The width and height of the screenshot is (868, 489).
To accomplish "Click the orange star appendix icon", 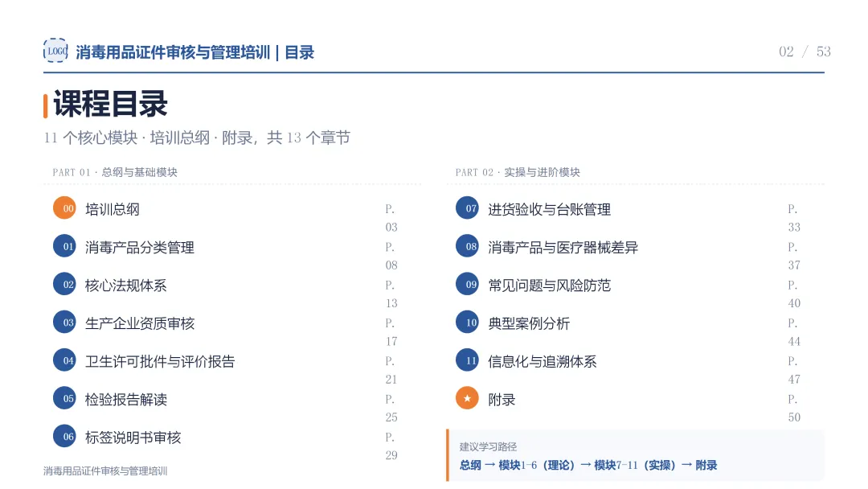I will pyautogui.click(x=467, y=398).
